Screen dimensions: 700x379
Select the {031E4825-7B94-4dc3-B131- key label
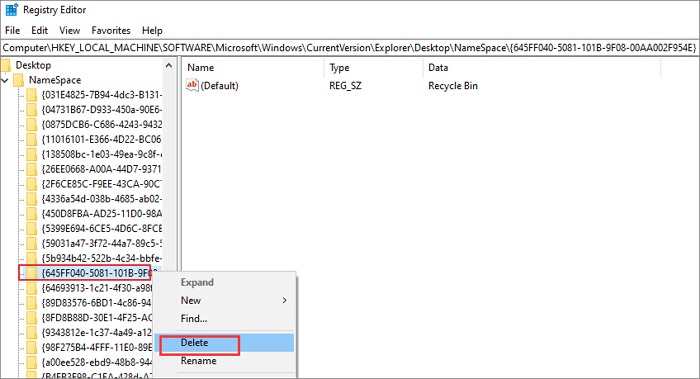(102, 95)
